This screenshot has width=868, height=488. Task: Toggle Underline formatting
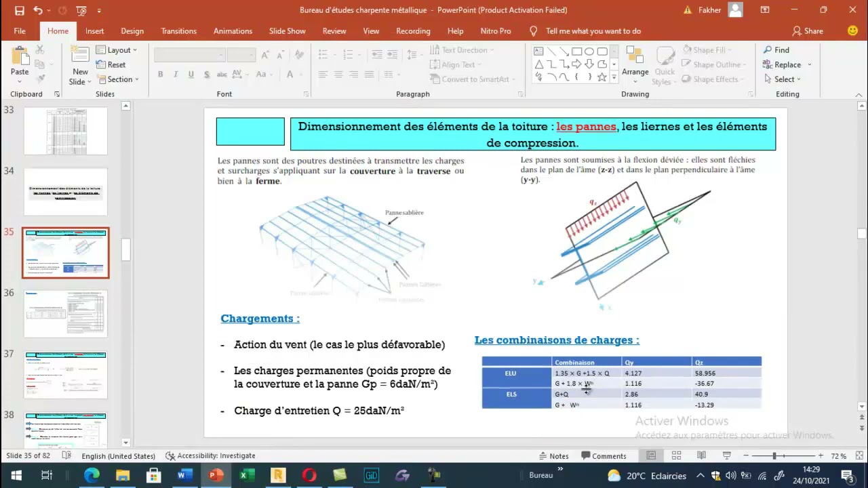[191, 75]
